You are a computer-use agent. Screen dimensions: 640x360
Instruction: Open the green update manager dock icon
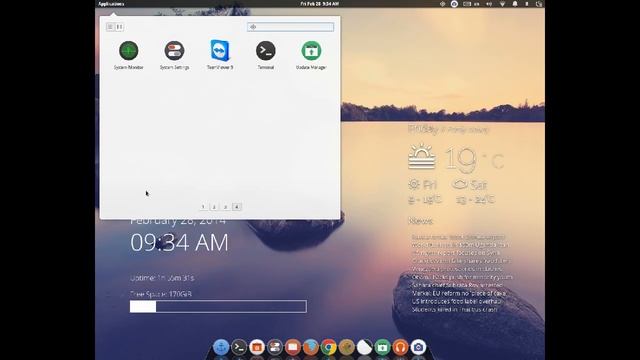tap(382, 347)
